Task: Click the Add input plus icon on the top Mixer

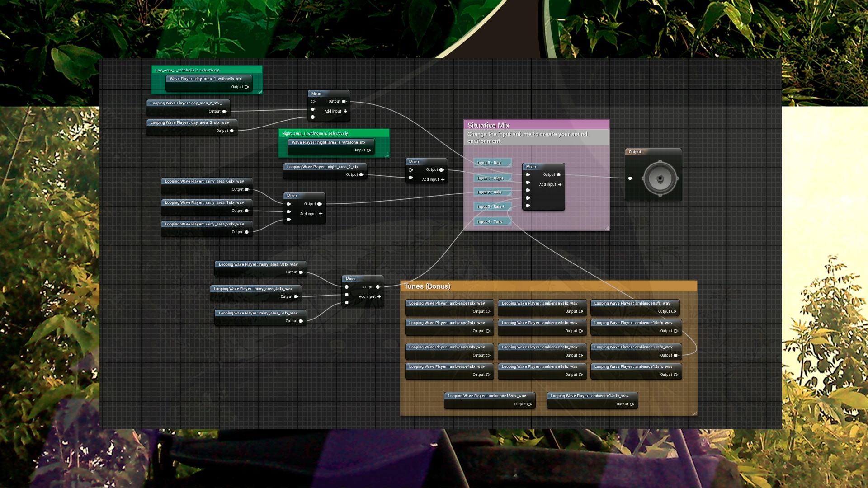Action: [x=345, y=111]
